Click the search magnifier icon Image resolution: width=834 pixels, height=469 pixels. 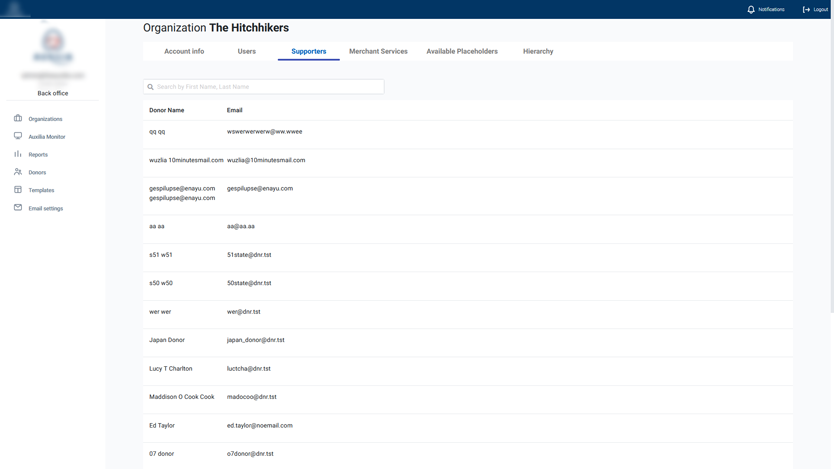pos(151,87)
